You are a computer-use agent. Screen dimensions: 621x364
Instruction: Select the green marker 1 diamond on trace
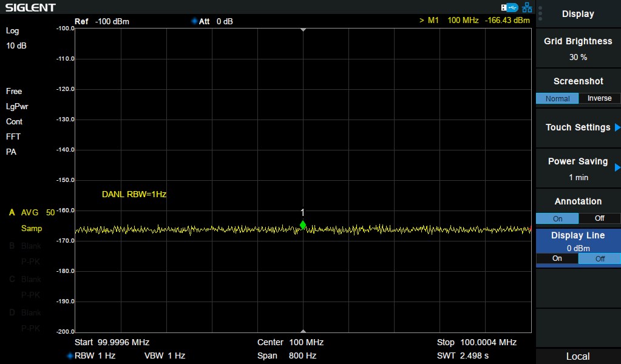point(303,225)
